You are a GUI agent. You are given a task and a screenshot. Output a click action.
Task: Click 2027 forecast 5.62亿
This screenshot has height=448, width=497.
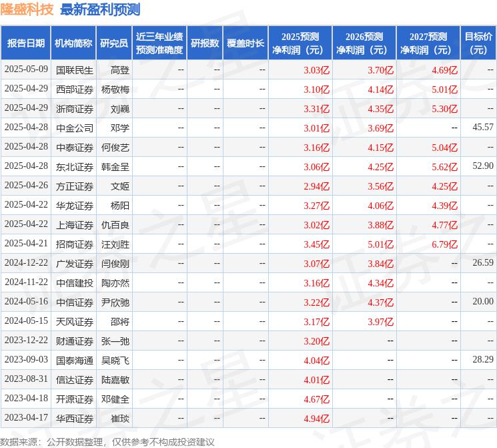[444, 167]
